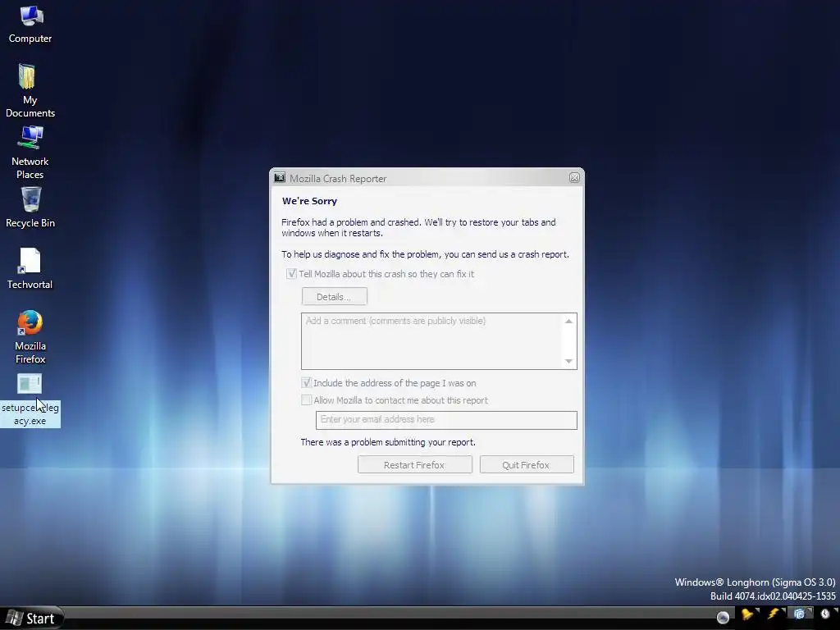Click the Quit Firefox button
Viewport: 840px width, 630px height.
pyautogui.click(x=527, y=464)
